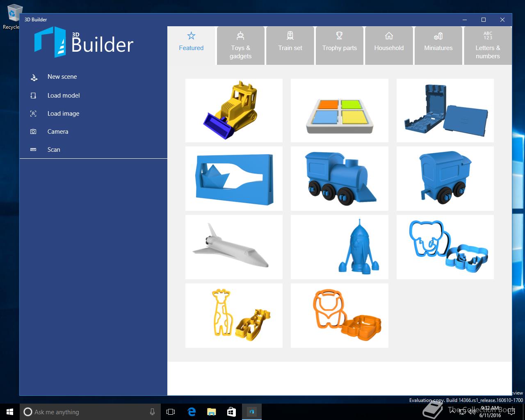Image resolution: width=525 pixels, height=420 pixels.
Task: Choose Load model option
Action: tap(94, 96)
